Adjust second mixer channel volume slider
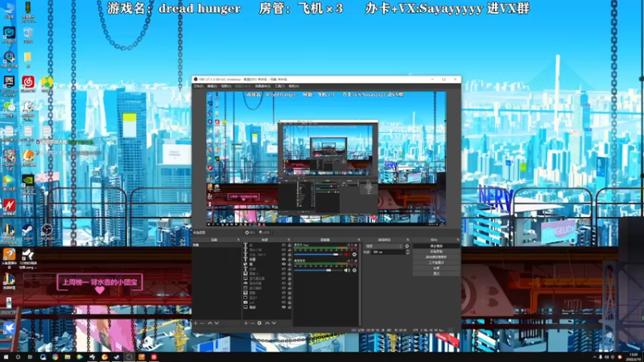This screenshot has height=362, width=644. (318, 270)
